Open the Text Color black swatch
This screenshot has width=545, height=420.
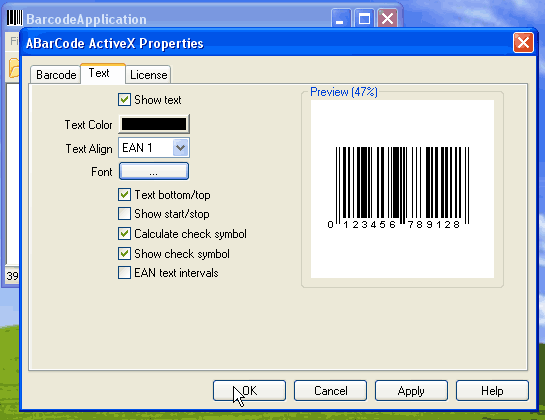pyautogui.click(x=154, y=124)
